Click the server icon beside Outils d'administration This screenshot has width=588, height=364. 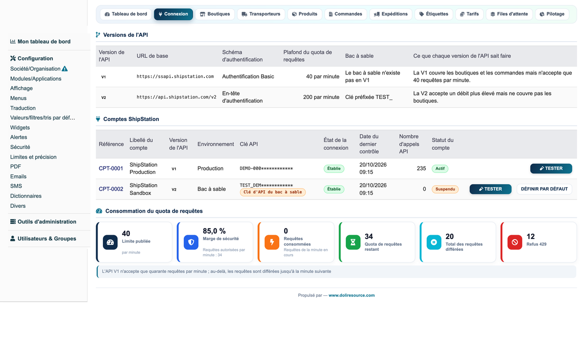[x=13, y=221]
